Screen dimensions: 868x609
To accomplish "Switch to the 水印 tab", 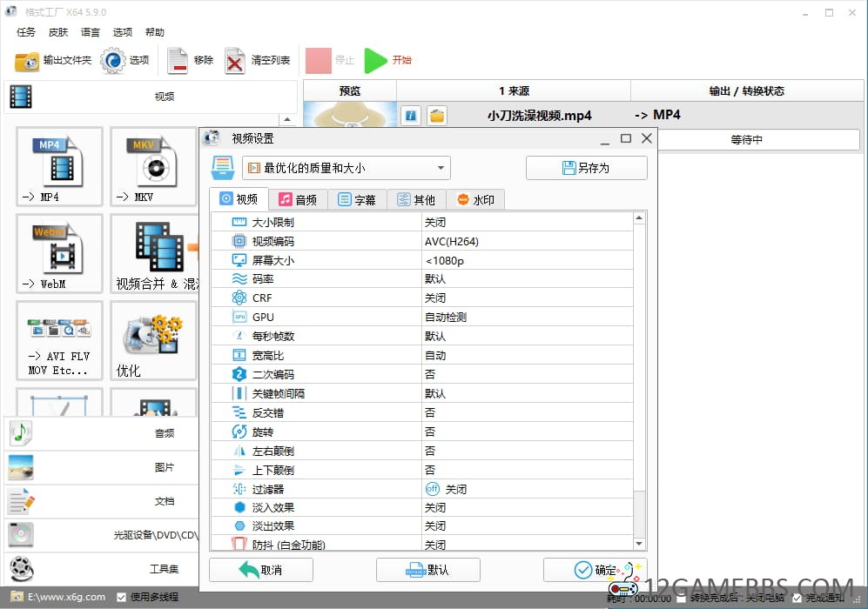I will tap(476, 200).
